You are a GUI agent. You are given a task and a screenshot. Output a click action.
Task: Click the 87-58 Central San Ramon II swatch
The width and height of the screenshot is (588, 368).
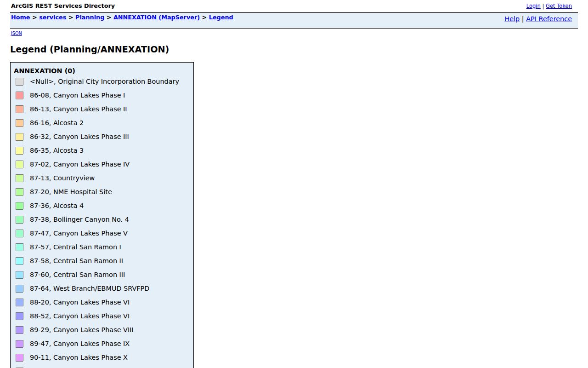click(19, 261)
